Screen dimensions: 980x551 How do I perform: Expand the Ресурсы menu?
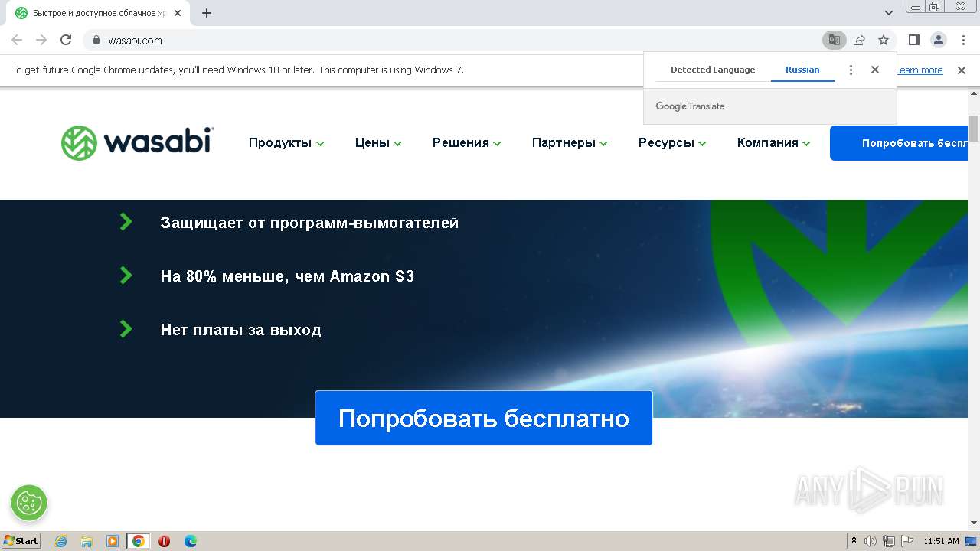click(x=672, y=143)
